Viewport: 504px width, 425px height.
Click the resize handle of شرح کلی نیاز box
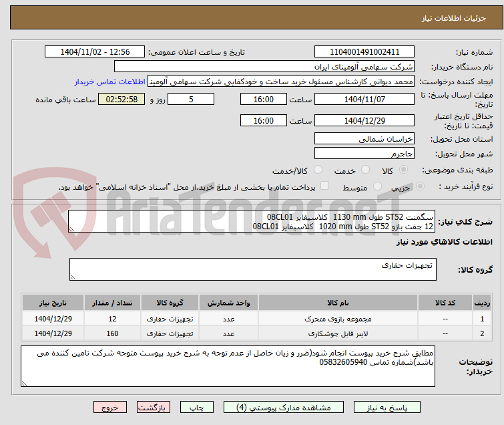point(71,229)
